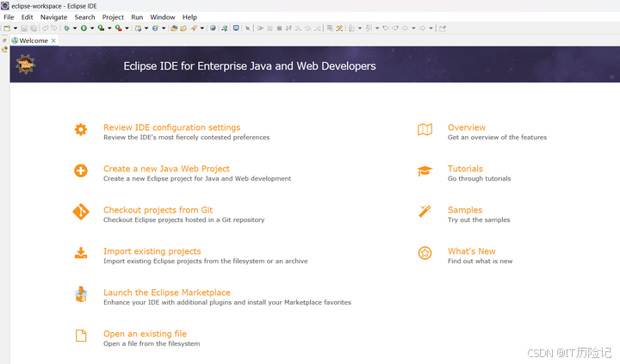The width and height of the screenshot is (620, 364).
Task: Click the Terminate stop square icon
Action: [279, 28]
